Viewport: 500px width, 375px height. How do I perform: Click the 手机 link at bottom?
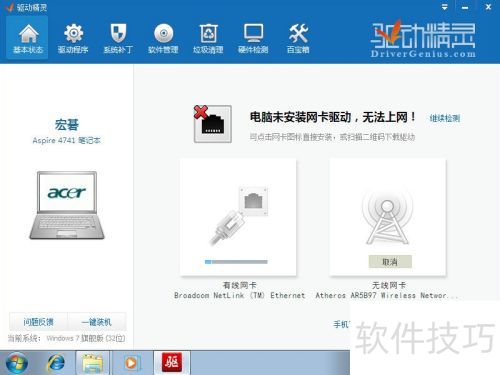tap(341, 324)
